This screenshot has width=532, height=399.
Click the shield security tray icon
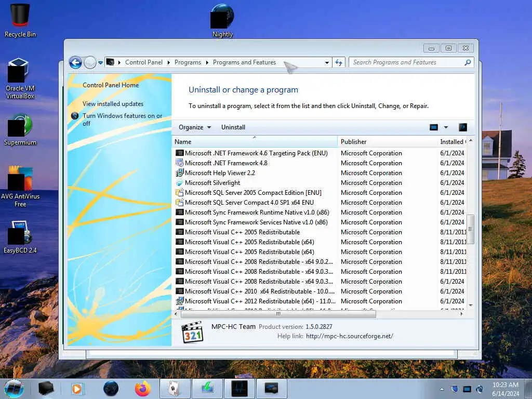coord(455,389)
